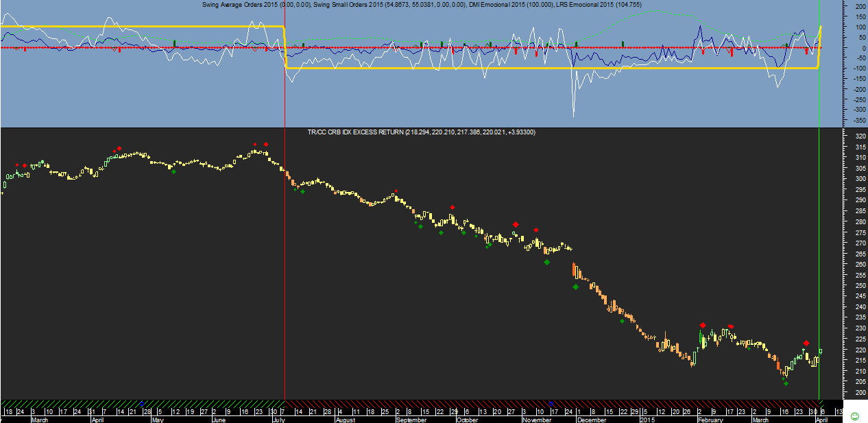Click green diamond below early December gap

pyautogui.click(x=575, y=287)
